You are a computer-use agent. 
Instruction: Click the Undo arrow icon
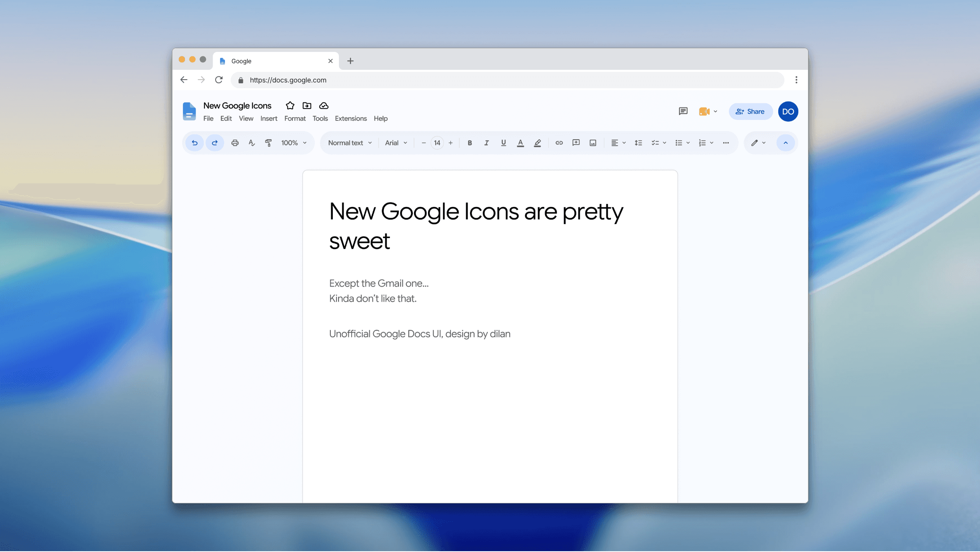(x=195, y=143)
